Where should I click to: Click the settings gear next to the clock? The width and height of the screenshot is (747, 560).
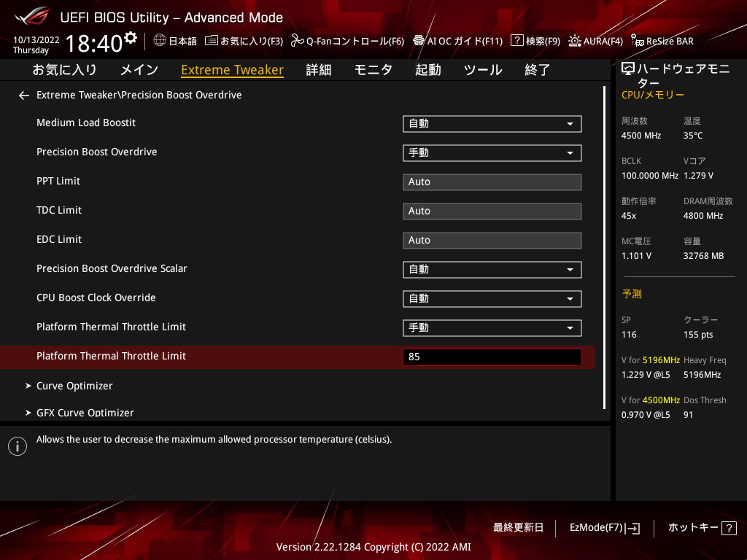click(x=131, y=37)
